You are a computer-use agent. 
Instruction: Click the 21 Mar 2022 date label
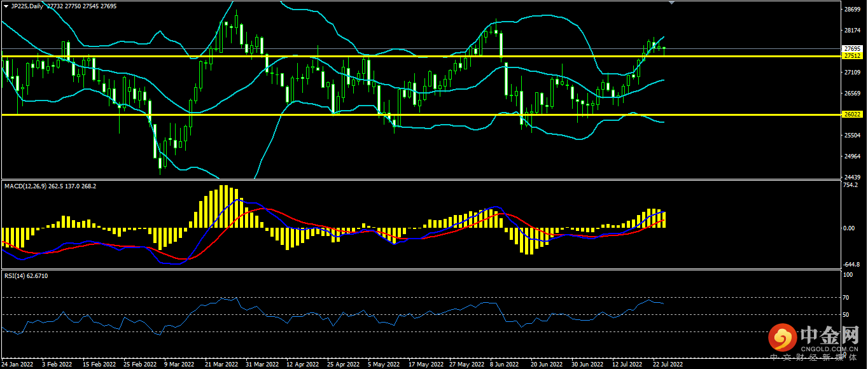tap(221, 365)
